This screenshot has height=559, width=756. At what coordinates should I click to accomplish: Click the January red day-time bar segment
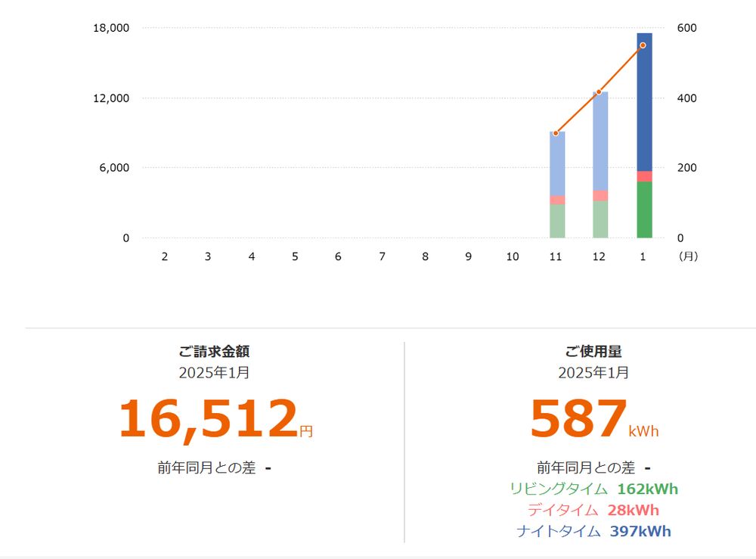tap(644, 176)
